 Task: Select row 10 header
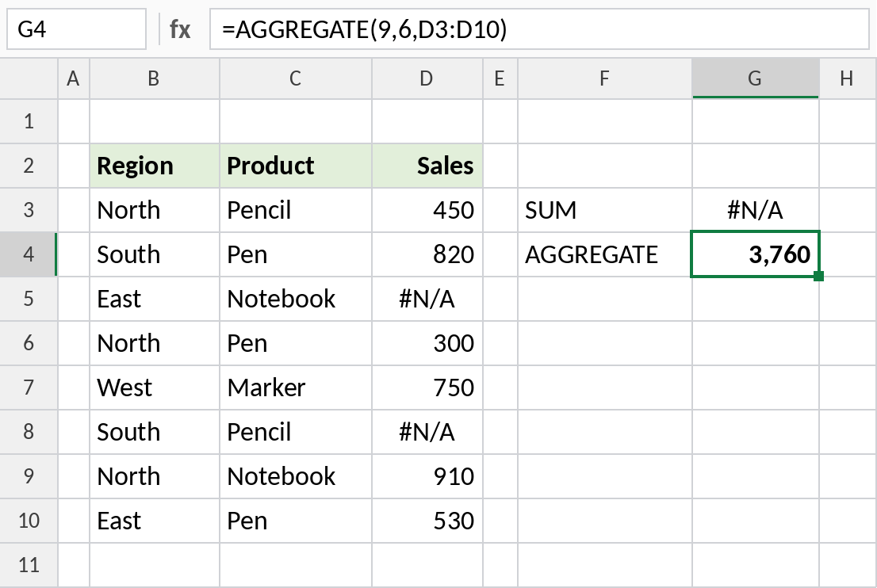[x=29, y=521]
